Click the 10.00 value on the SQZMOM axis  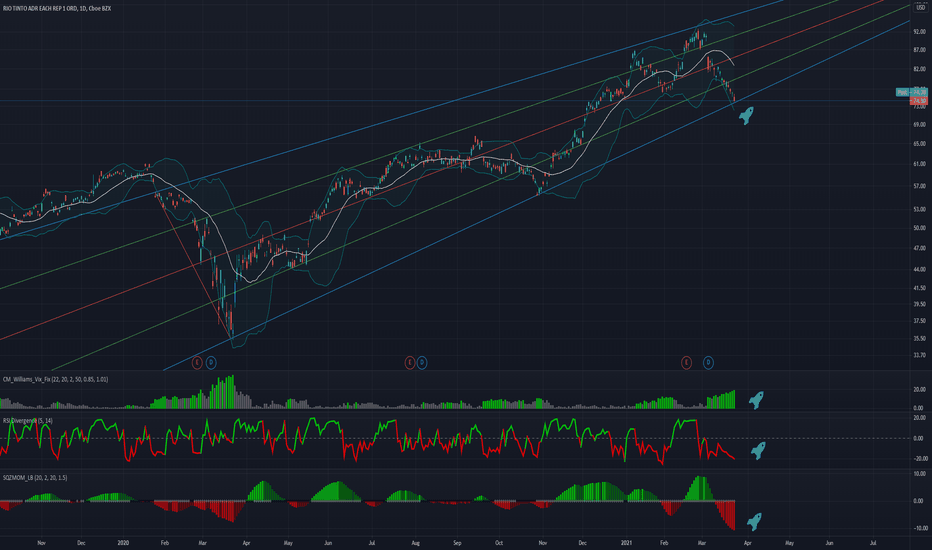920,474
